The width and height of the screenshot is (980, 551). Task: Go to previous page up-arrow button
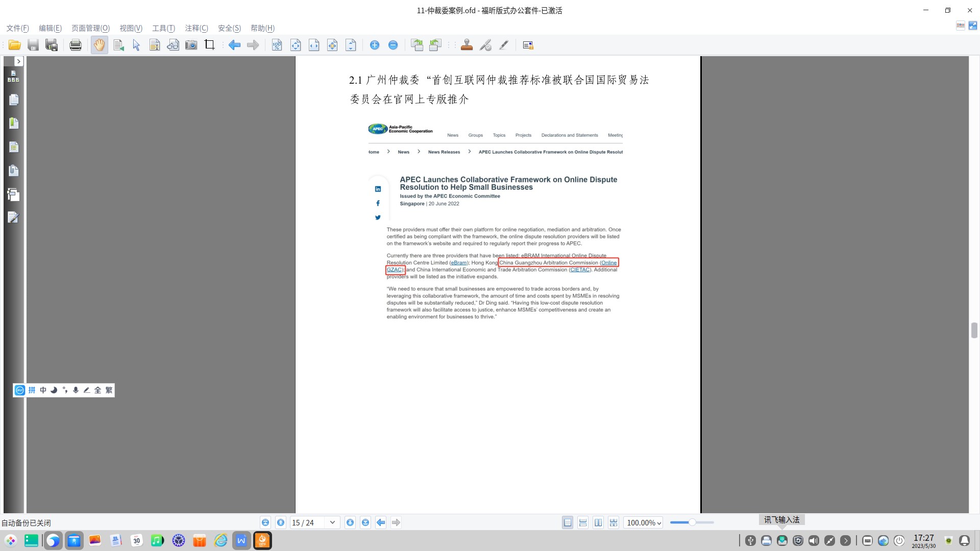281,522
